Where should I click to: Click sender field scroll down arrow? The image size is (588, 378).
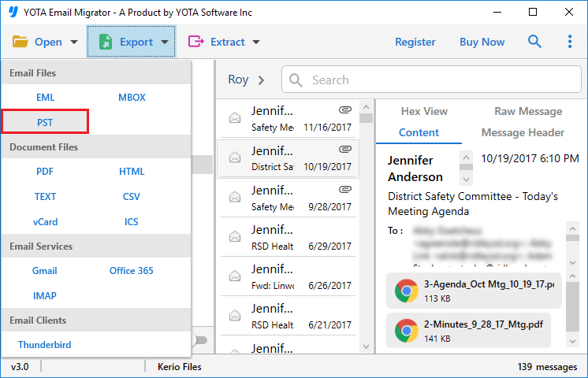pyautogui.click(x=466, y=180)
